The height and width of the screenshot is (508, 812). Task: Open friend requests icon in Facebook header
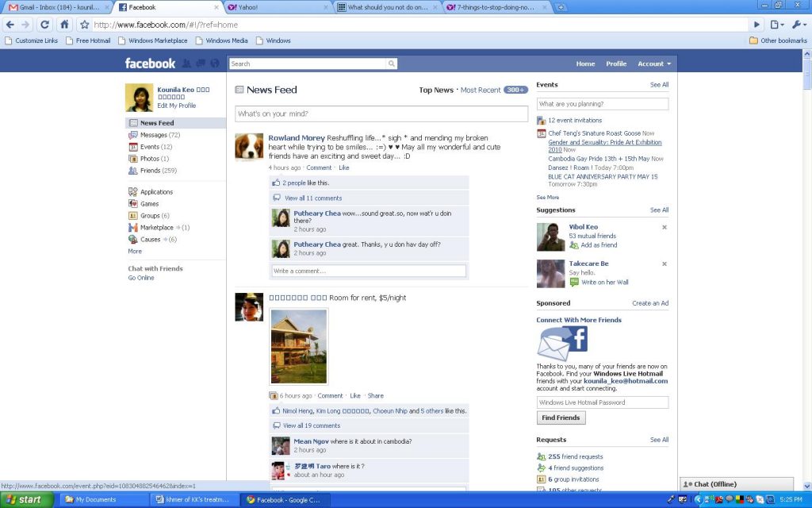coord(186,63)
